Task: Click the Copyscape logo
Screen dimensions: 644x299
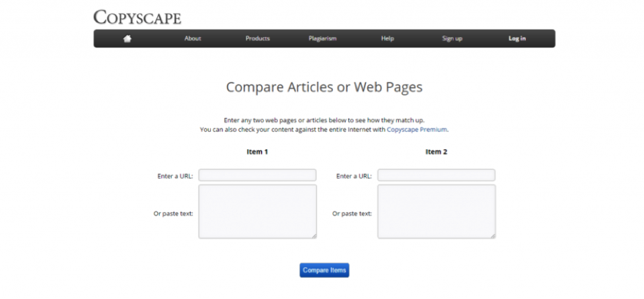Action: [137, 17]
